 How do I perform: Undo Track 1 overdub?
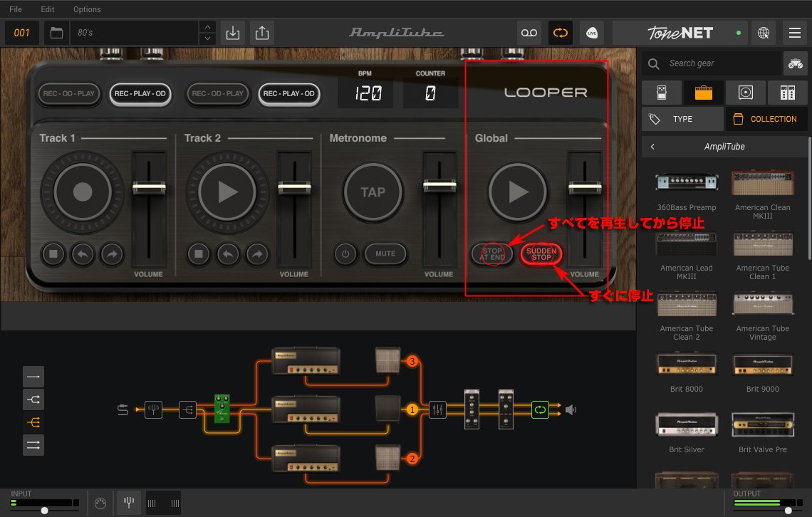(x=83, y=254)
